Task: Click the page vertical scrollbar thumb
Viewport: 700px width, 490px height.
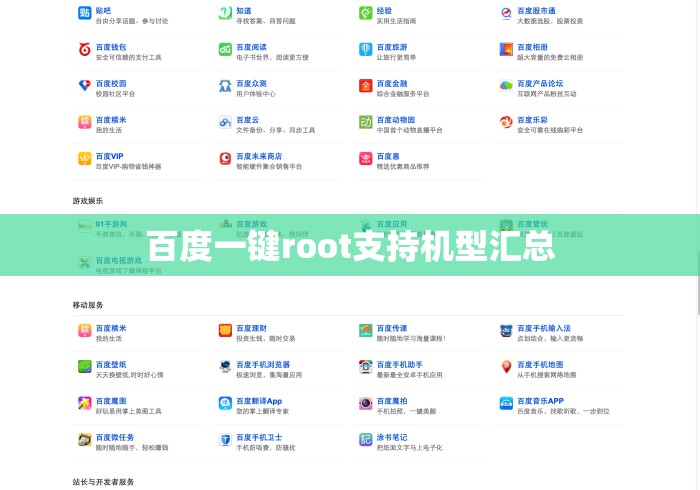Action: [x=698, y=283]
